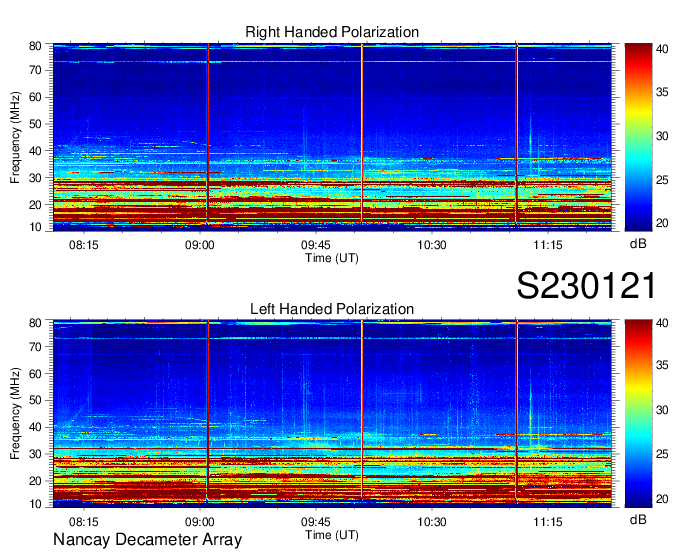680x552 pixels.
Task: Click the Right Handed Polarization plot title
Action: click(x=332, y=32)
